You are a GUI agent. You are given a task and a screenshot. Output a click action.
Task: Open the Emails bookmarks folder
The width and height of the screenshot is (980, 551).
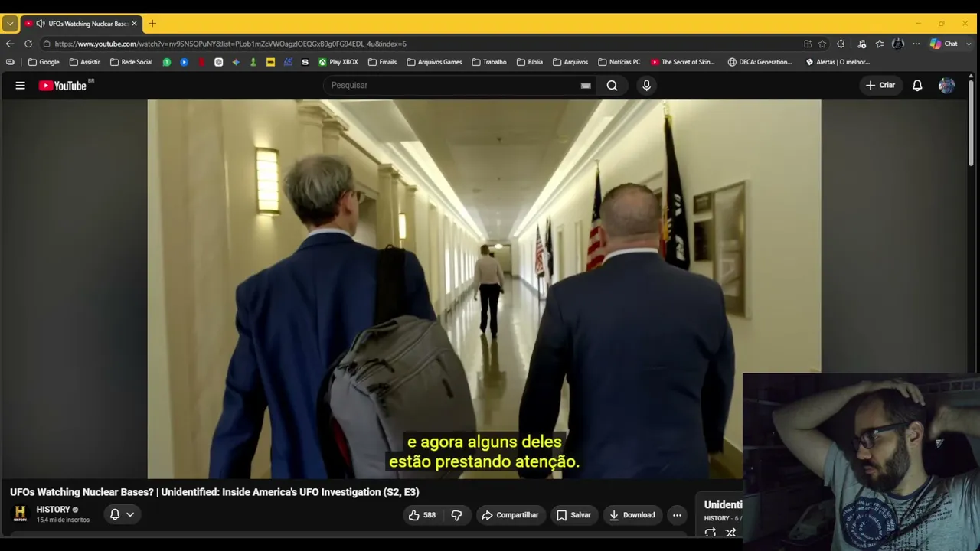(382, 62)
